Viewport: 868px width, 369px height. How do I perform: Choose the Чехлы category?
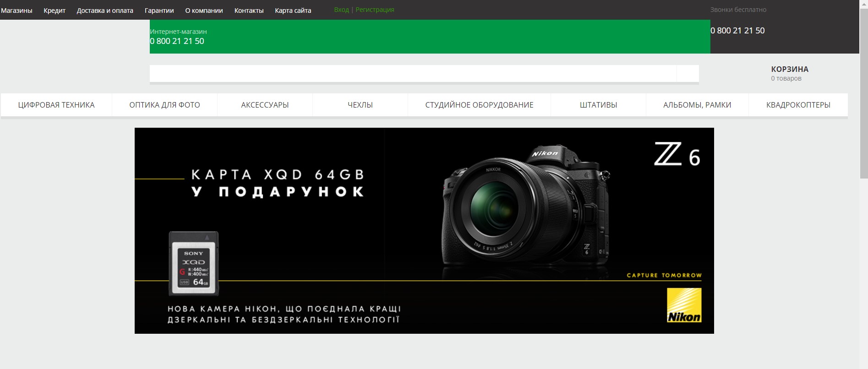pyautogui.click(x=360, y=105)
